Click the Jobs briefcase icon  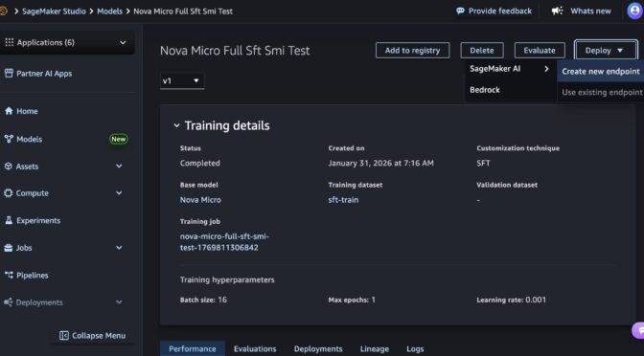click(9, 248)
